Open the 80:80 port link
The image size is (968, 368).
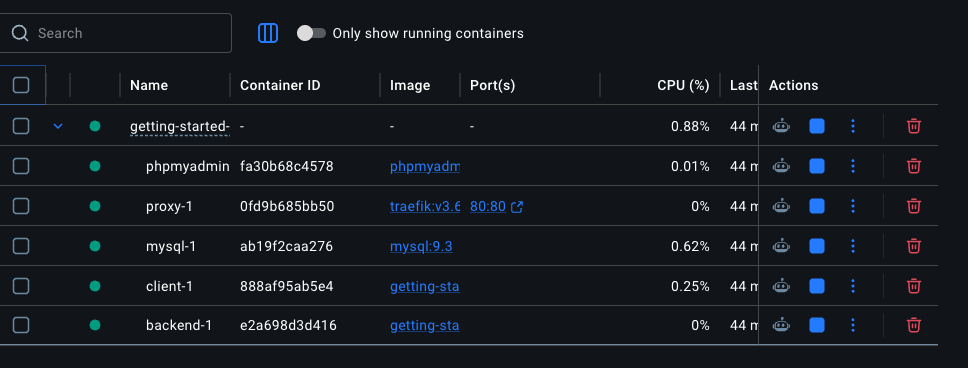pyautogui.click(x=488, y=206)
